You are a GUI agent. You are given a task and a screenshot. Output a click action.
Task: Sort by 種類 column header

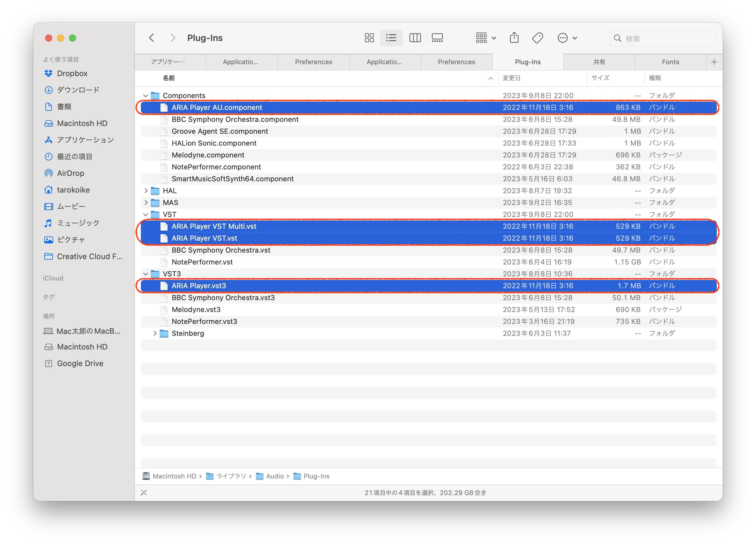pyautogui.click(x=655, y=78)
